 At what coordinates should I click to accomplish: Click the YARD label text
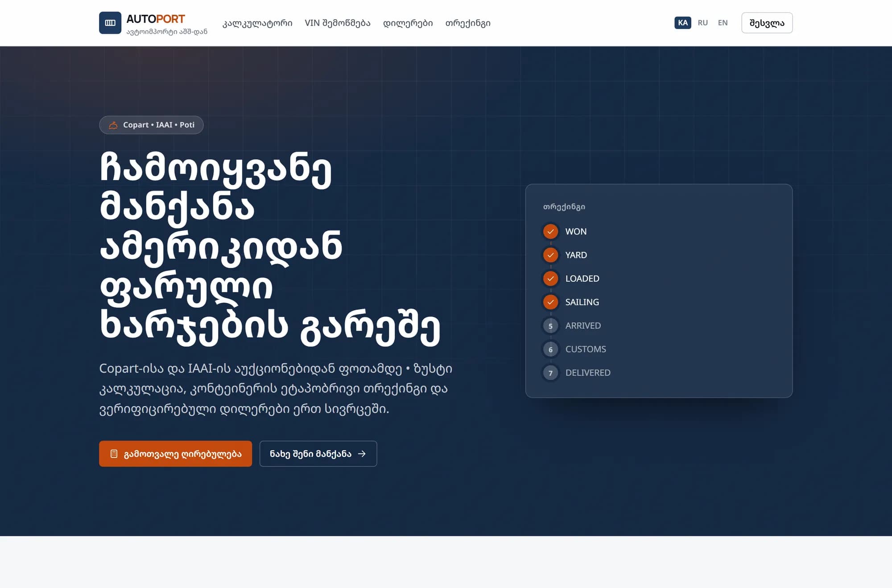[x=576, y=255]
